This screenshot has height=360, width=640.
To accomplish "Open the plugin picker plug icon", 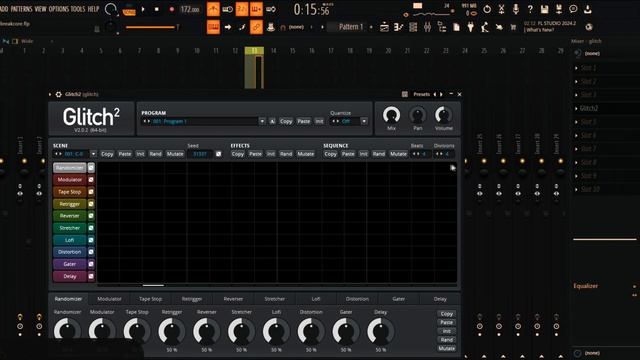I will pyautogui.click(x=470, y=27).
